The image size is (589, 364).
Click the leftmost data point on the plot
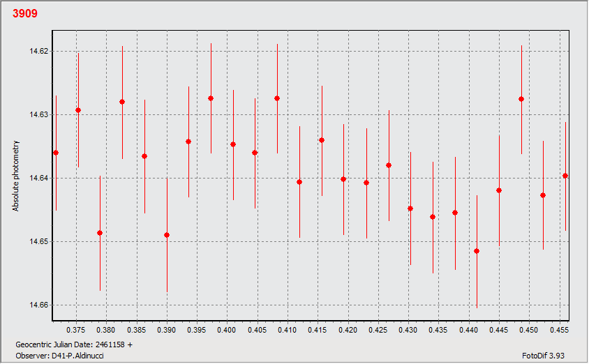pyautogui.click(x=56, y=153)
